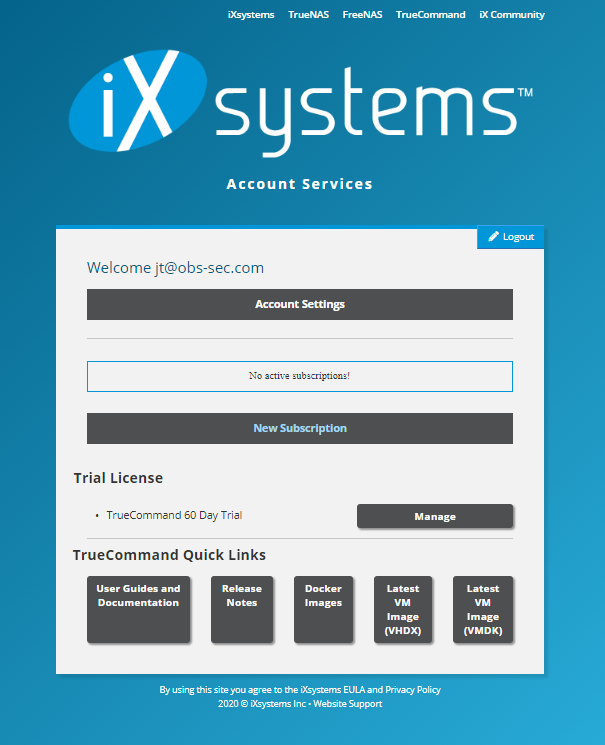Visit iX Community from the top navigation
This screenshot has width=605, height=745.
pyautogui.click(x=512, y=15)
